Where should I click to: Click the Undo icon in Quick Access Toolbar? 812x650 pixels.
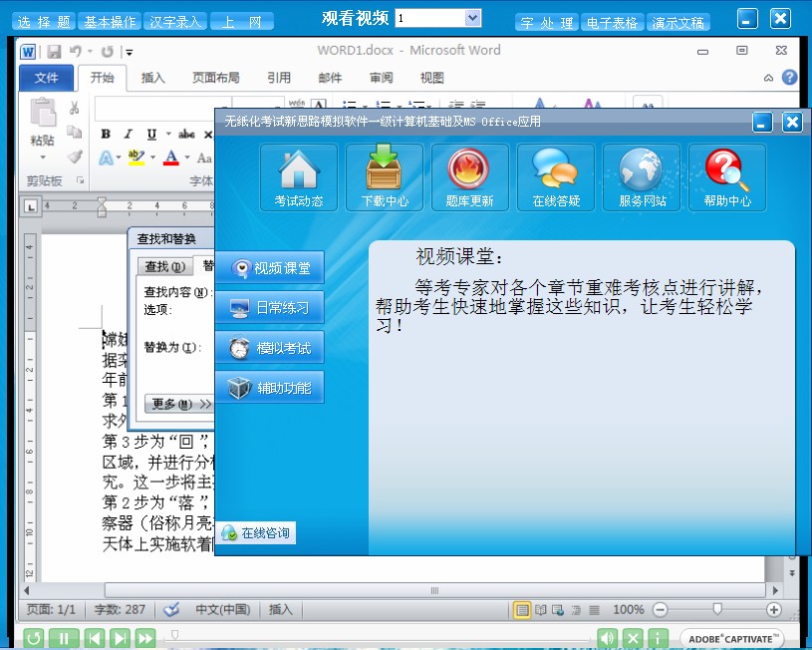[76, 51]
